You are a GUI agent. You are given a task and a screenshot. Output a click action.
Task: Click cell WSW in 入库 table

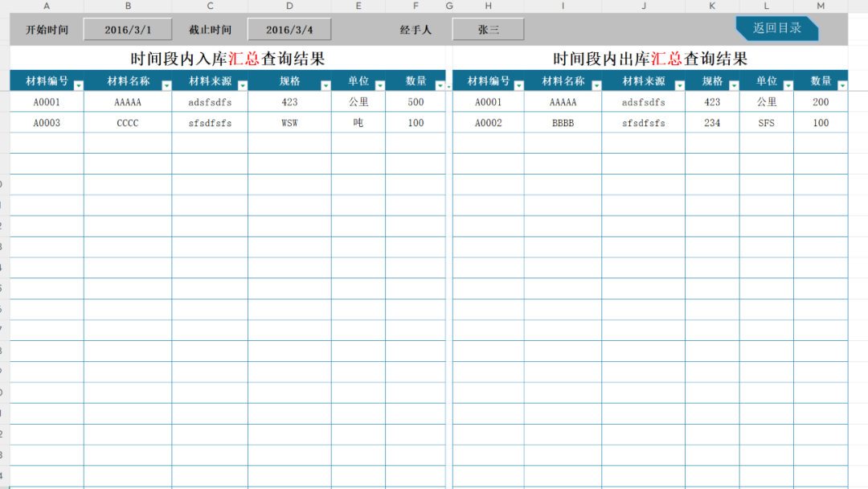[289, 122]
